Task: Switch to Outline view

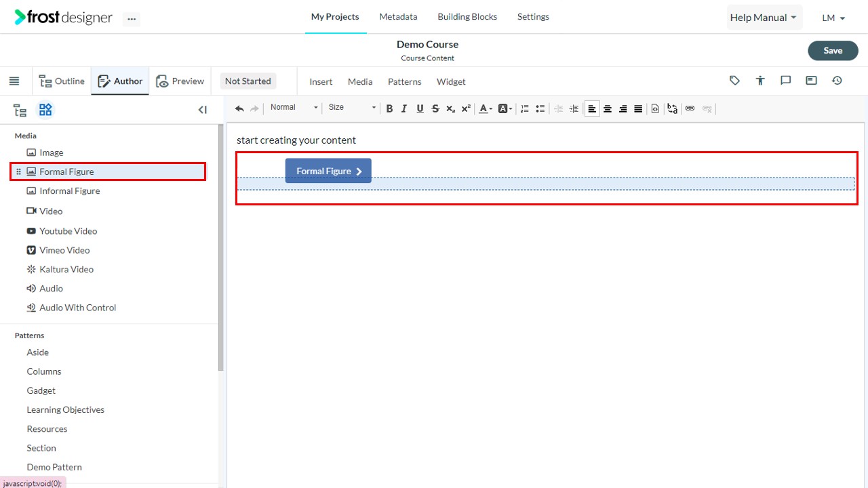Action: pos(62,81)
